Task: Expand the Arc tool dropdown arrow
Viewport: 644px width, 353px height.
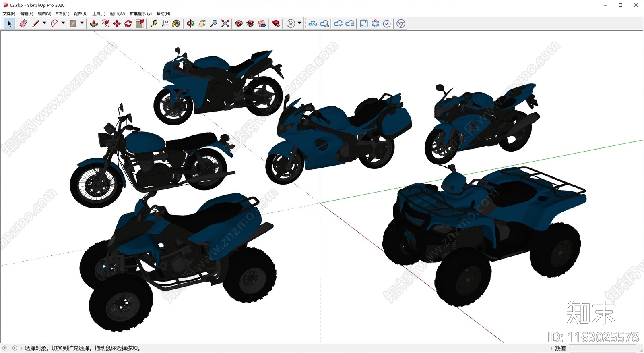Action: click(x=63, y=23)
